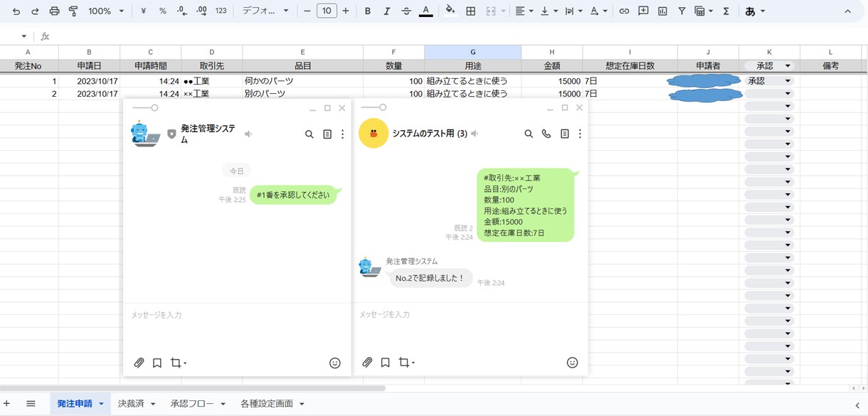Image resolution: width=868 pixels, height=416 pixels.
Task: Print the spreadsheet
Action: pos(55,11)
